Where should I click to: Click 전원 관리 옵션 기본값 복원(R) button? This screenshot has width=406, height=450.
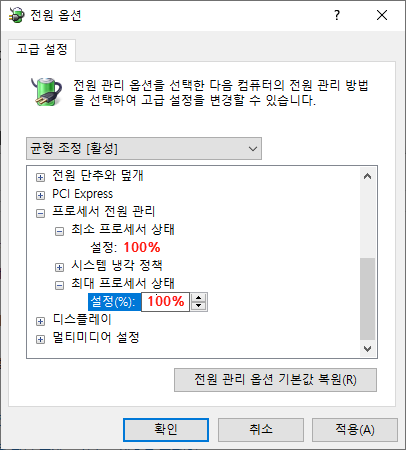275,380
